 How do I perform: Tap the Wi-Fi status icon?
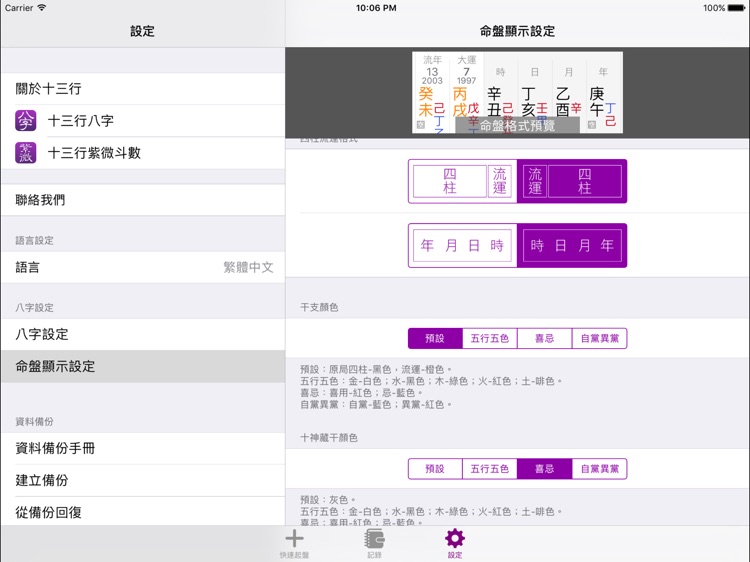coord(42,8)
